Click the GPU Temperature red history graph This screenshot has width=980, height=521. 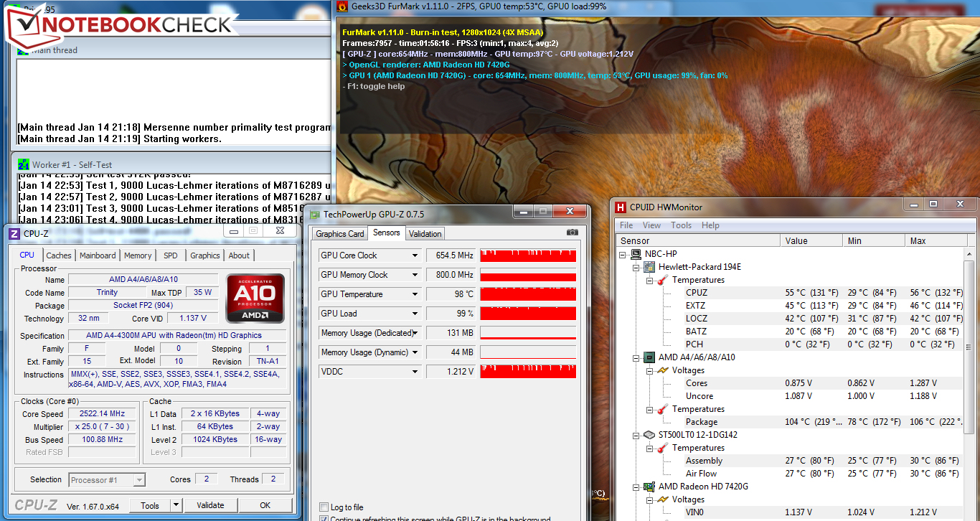pyautogui.click(x=528, y=294)
